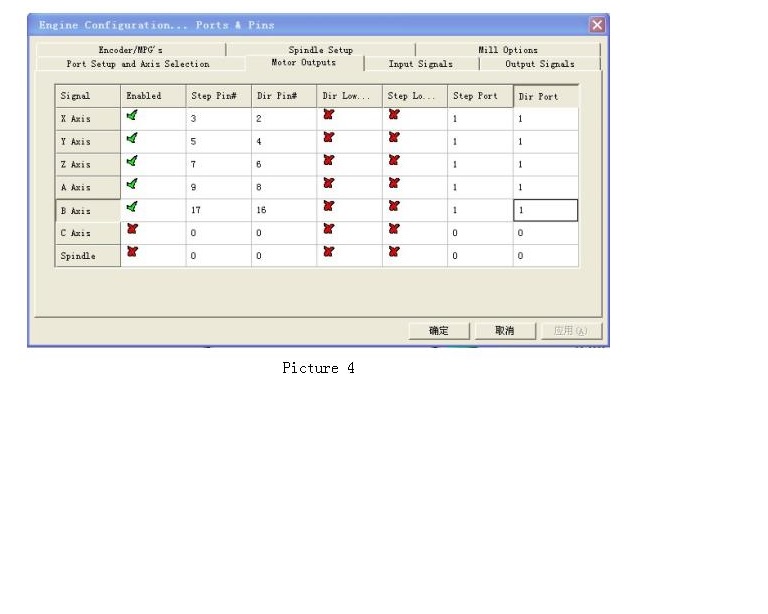Toggle X Axis Dir Low Active cross
Screen dimensions: 768x614
tap(329, 115)
